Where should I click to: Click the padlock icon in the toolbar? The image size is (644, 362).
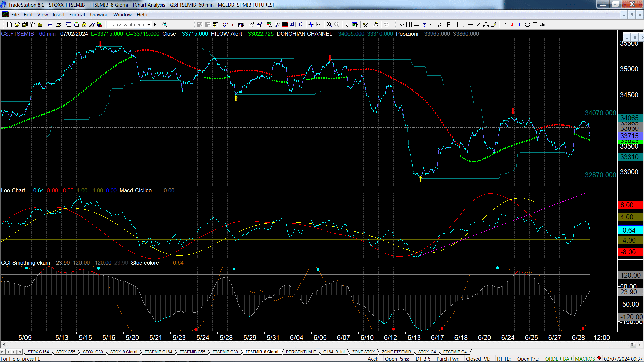[84, 25]
